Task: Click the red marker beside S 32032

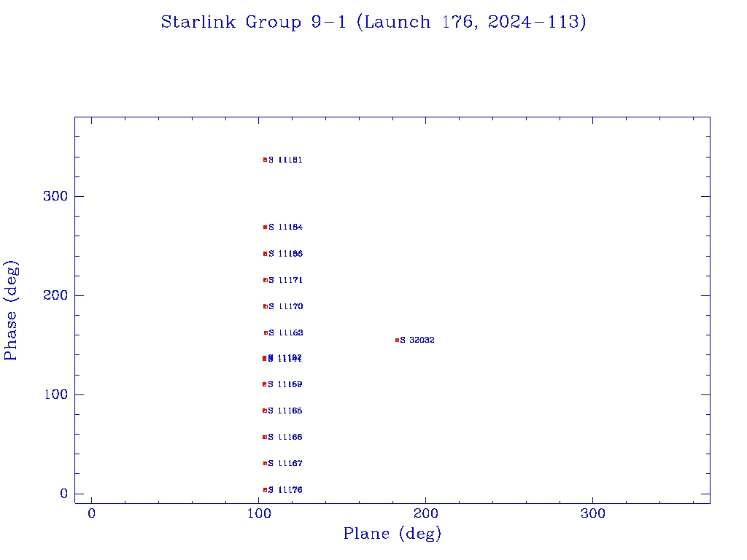Action: coord(397,340)
